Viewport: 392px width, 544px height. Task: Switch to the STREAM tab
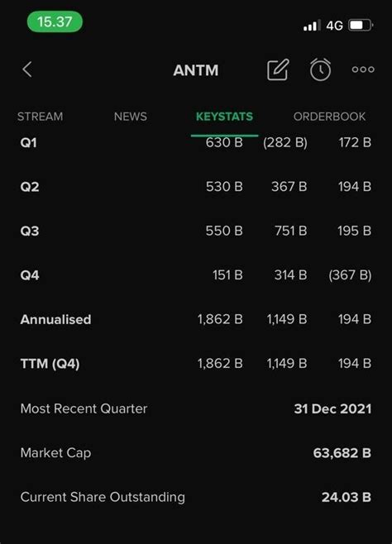pos(41,117)
